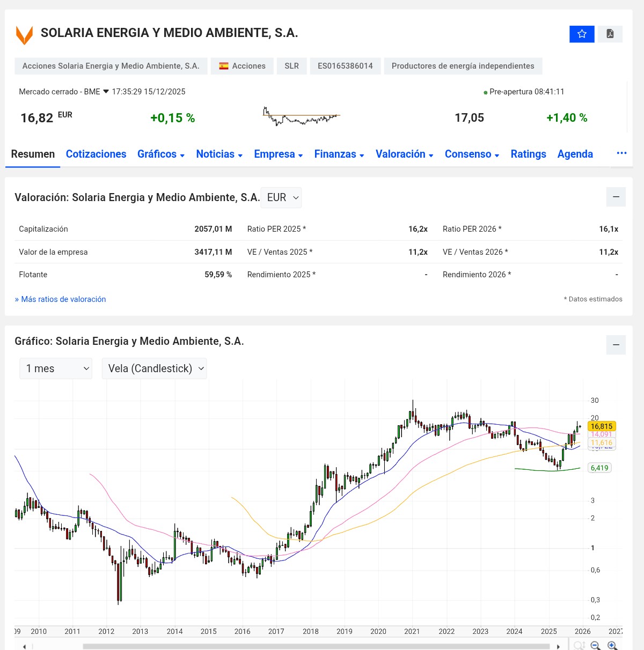
Task: Click the 6,419 green indicator label
Action: coord(599,468)
